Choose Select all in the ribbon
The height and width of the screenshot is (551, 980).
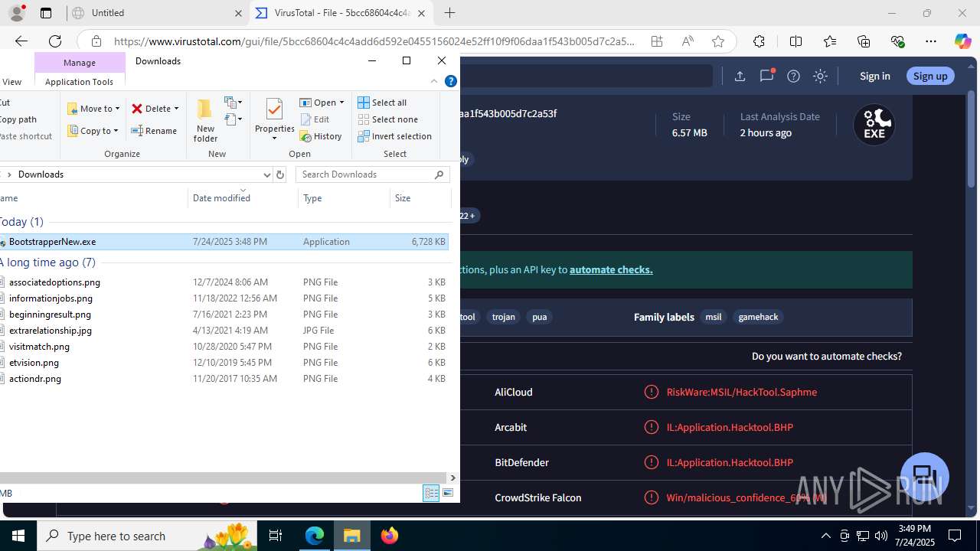[382, 103]
